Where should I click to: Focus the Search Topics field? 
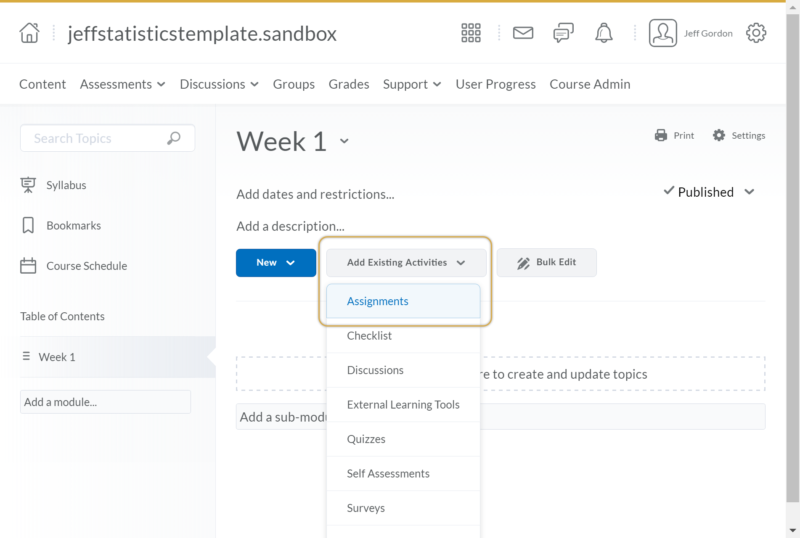pos(107,138)
